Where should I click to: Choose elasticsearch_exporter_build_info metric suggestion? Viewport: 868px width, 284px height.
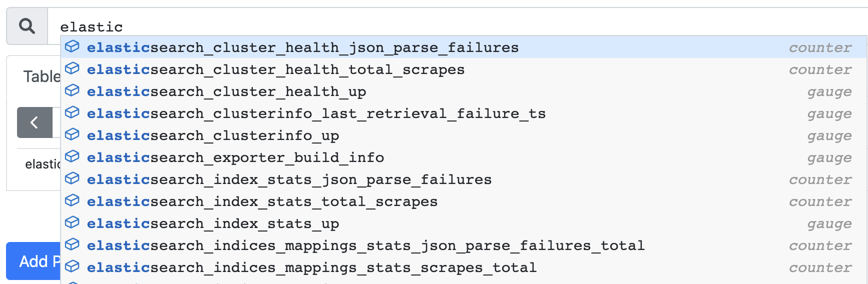pos(464,157)
